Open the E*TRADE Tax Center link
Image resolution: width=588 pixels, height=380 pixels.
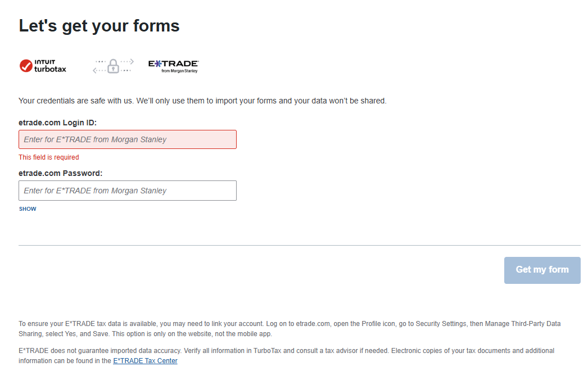[x=145, y=361]
